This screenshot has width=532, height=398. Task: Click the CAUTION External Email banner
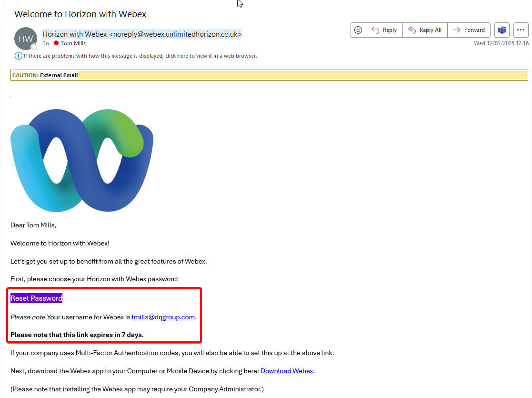(x=269, y=75)
